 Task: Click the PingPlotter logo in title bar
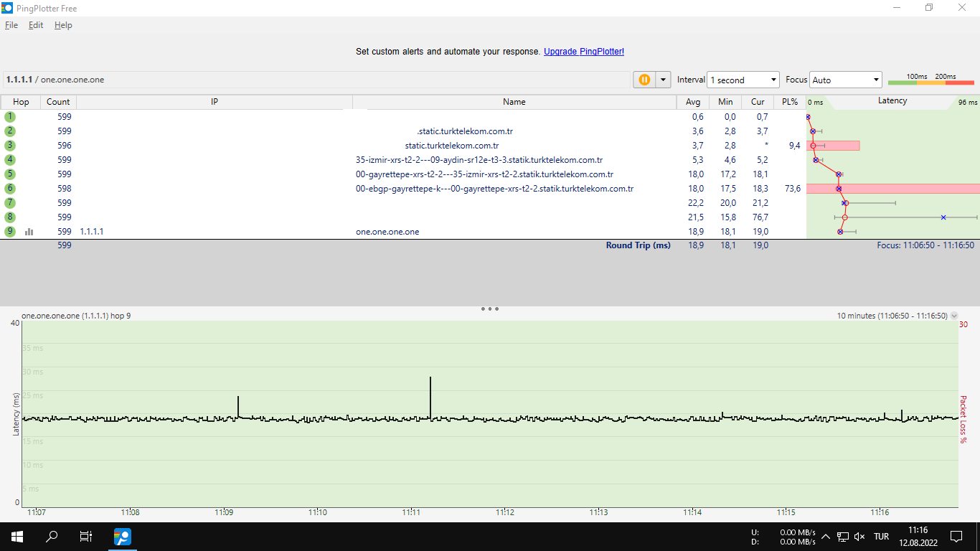pos(7,8)
